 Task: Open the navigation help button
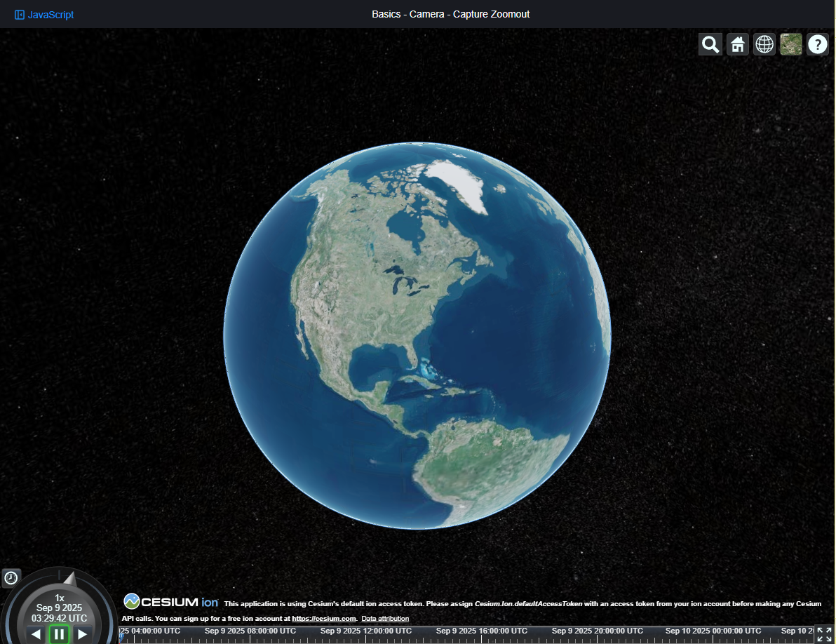point(817,44)
